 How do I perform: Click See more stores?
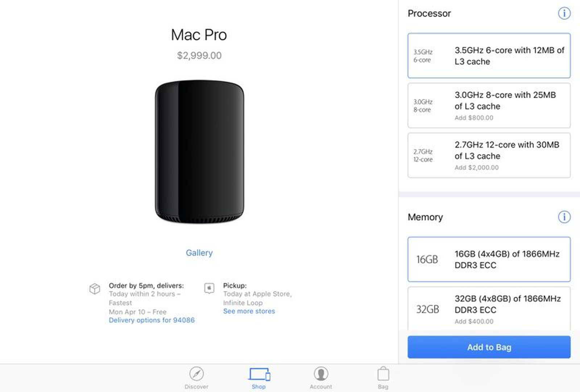pos(249,311)
